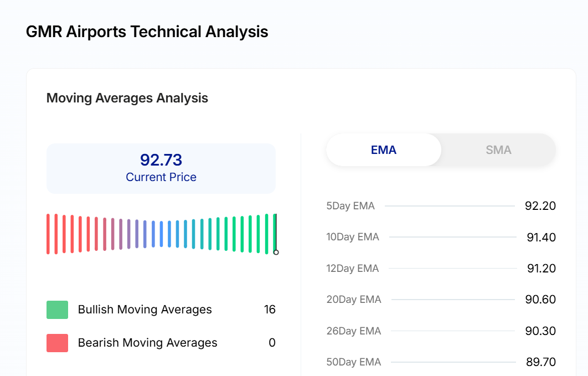Click the GMR Airports Technical Analysis title

pos(147,32)
